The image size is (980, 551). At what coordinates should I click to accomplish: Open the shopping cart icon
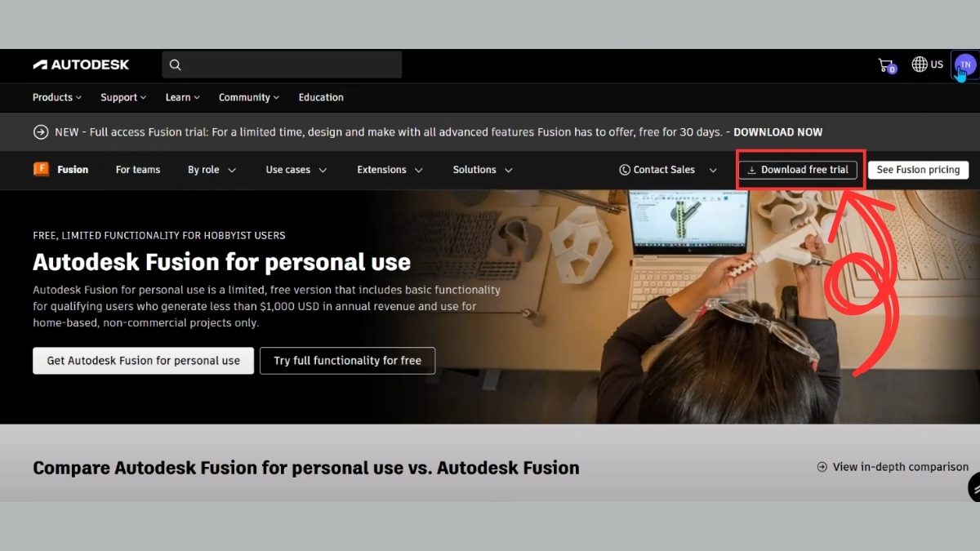[x=886, y=65]
